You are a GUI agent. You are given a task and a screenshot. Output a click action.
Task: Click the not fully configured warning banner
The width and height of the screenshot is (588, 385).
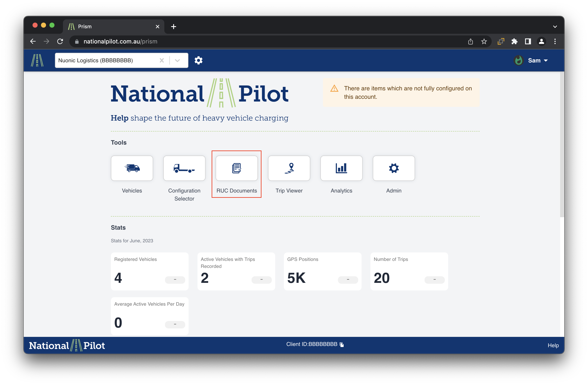[401, 93]
